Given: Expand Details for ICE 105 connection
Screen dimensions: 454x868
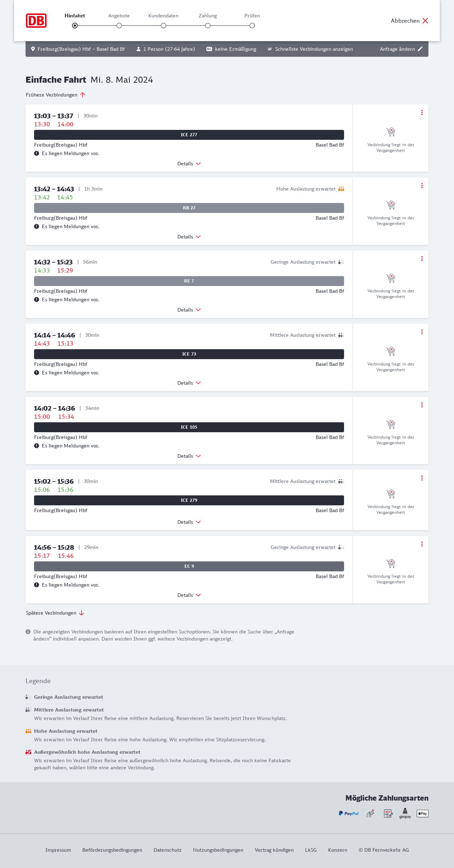Looking at the screenshot, I should tap(189, 456).
